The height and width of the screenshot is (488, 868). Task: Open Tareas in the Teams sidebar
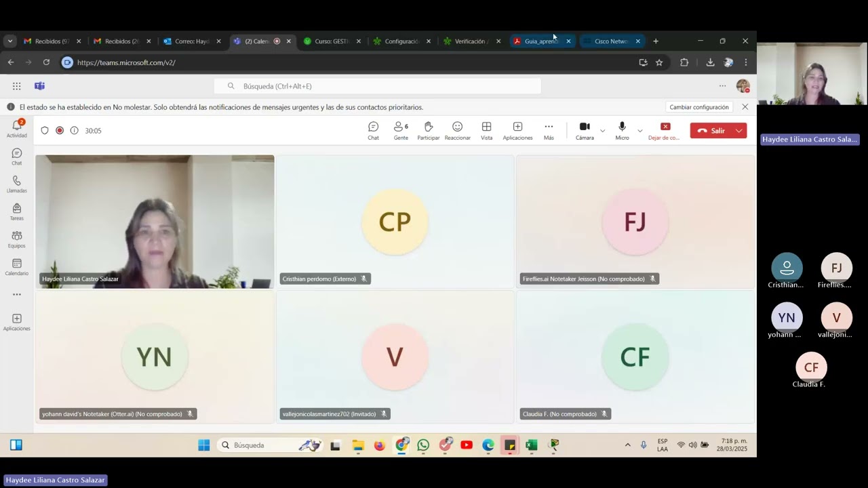point(17,212)
